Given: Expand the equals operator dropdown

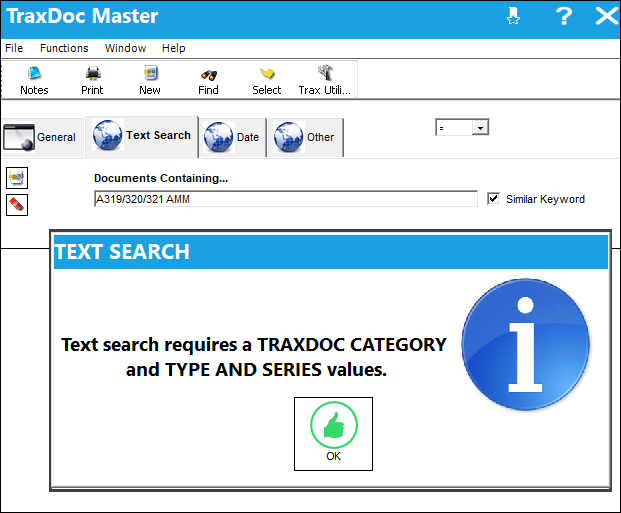Looking at the screenshot, I should (480, 128).
